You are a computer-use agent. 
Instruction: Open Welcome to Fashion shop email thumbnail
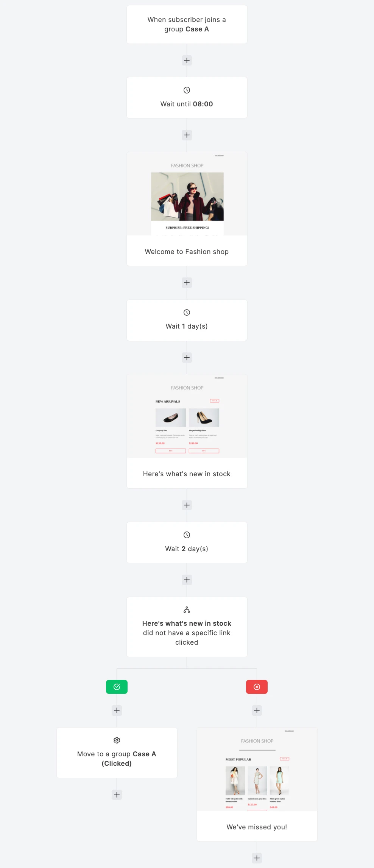[x=187, y=197]
